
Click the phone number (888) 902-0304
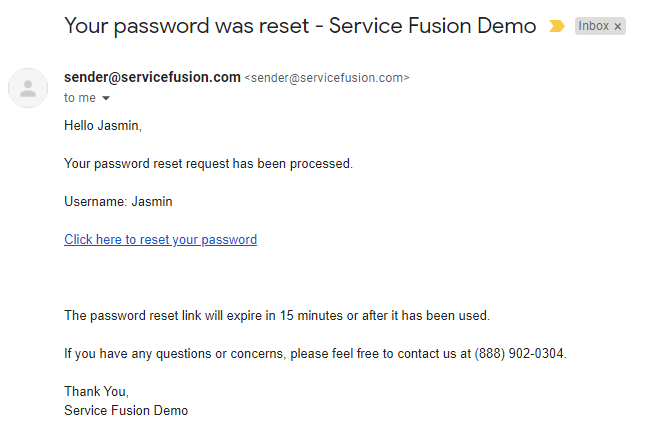point(519,353)
